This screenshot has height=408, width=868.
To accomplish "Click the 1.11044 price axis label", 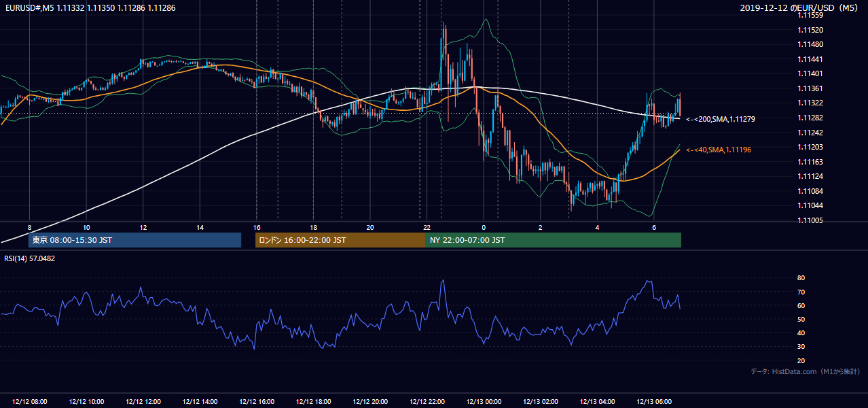I will pos(811,205).
